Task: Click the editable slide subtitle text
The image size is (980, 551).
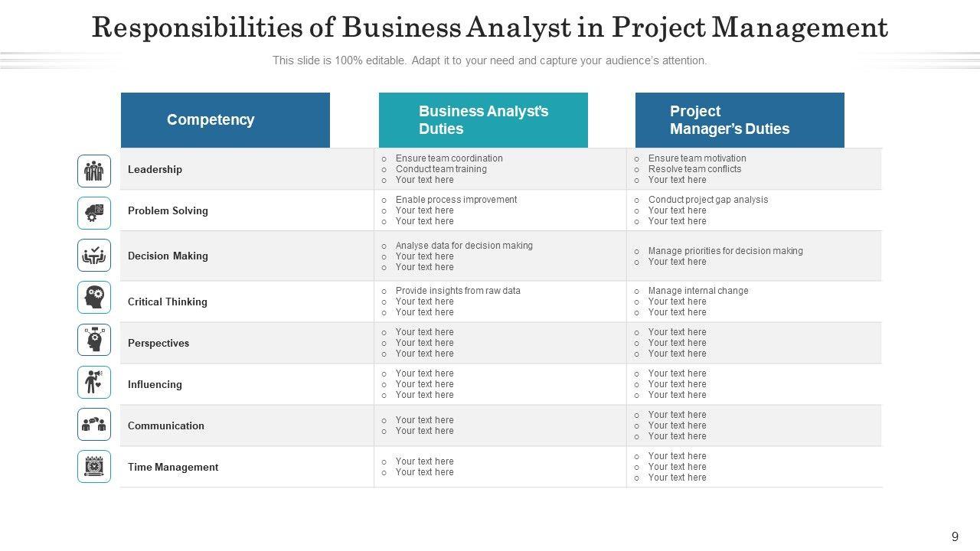Action: tap(490, 60)
